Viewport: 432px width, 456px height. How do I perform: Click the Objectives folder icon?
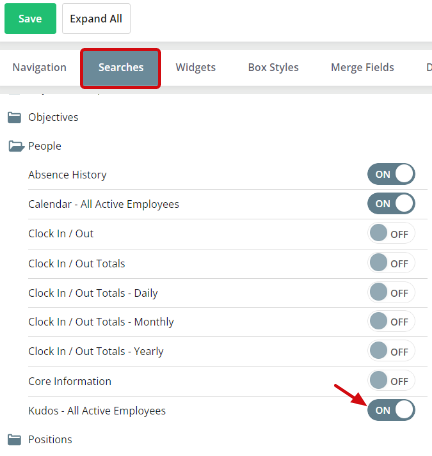coord(14,117)
